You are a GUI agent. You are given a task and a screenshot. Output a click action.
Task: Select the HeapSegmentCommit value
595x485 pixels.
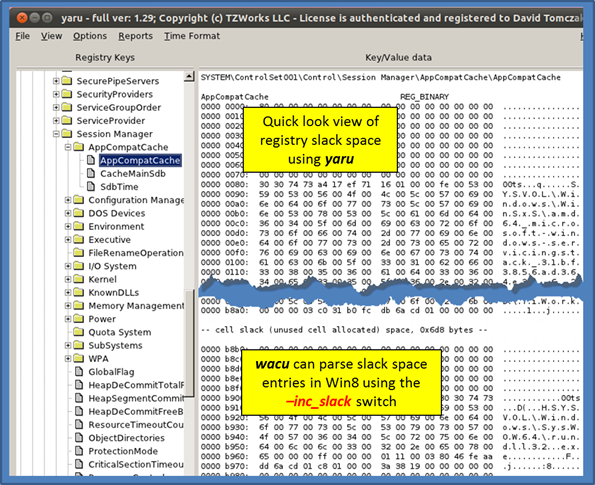(x=136, y=398)
